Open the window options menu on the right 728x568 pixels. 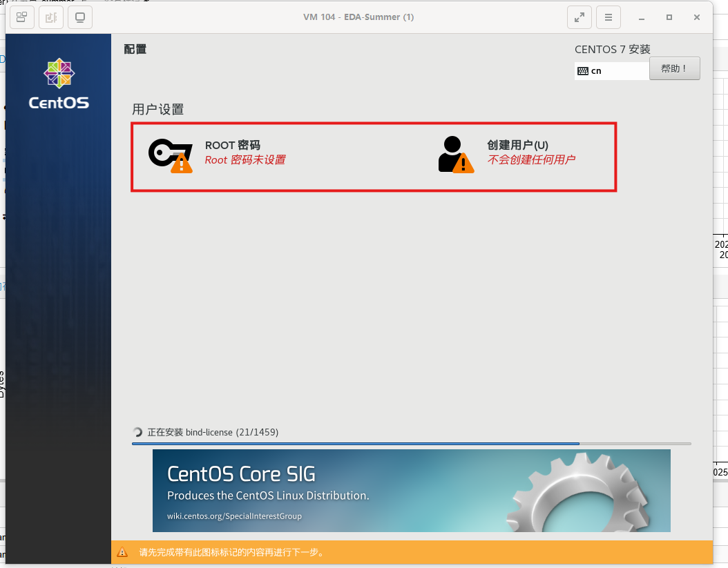pos(609,17)
